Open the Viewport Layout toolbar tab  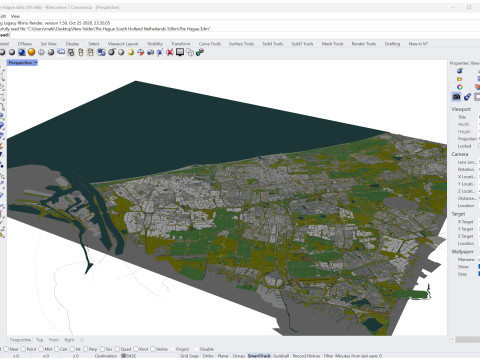pos(123,44)
